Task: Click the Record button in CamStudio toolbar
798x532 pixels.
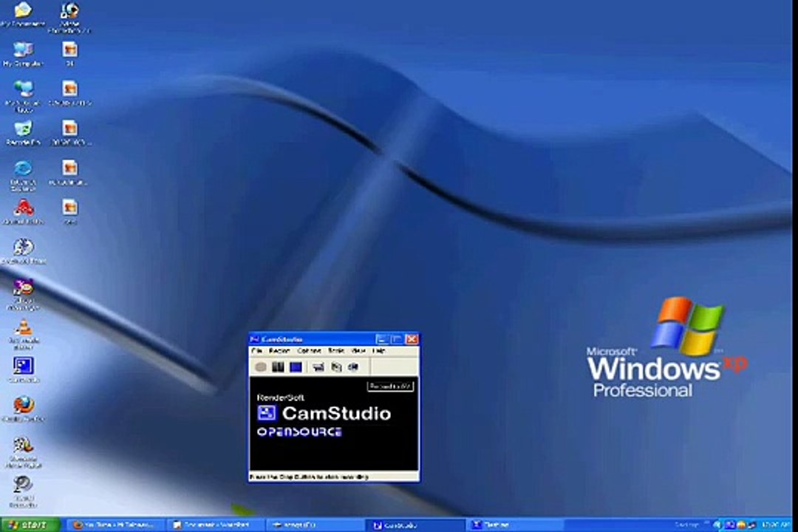Action: (261, 367)
